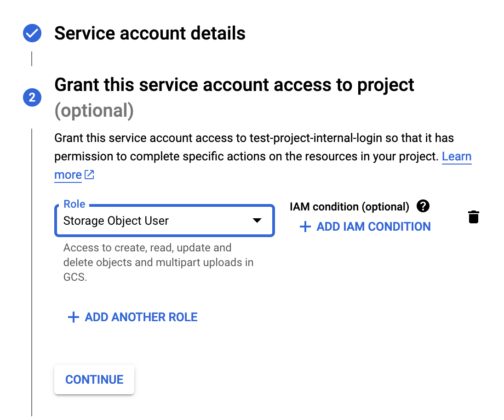Click the role description text about GCS
The image size is (504, 420).
point(159,262)
